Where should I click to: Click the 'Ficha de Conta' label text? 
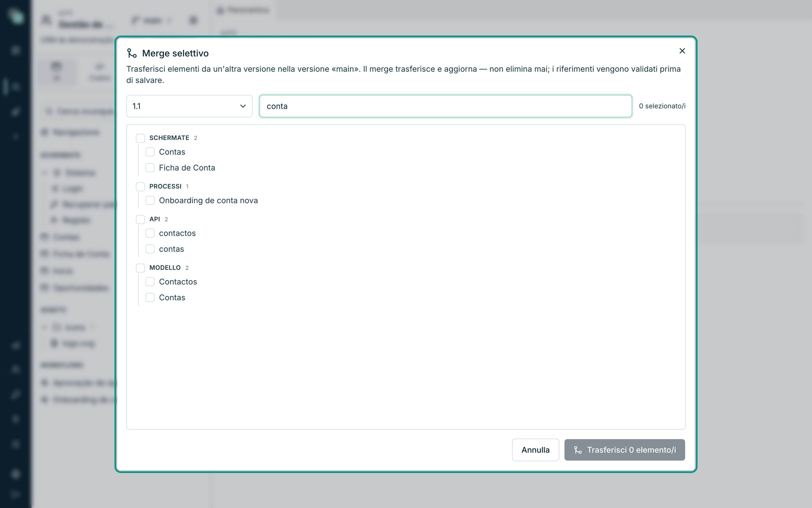(x=187, y=168)
